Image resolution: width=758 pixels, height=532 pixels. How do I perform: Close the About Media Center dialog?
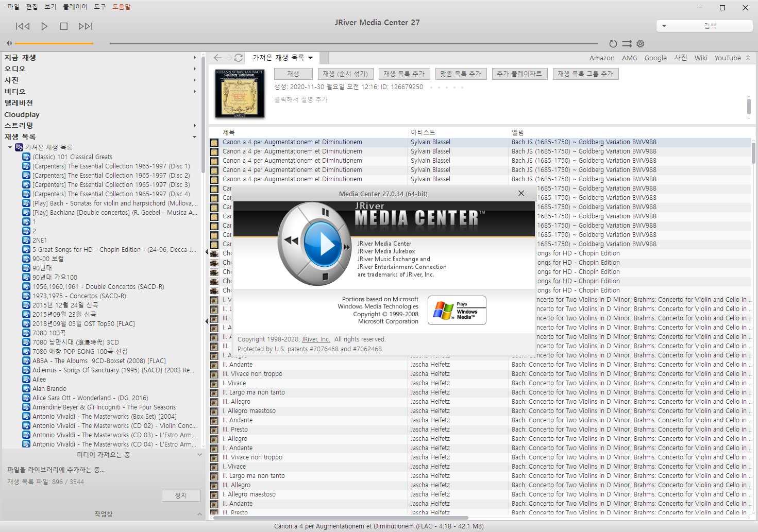coord(521,193)
